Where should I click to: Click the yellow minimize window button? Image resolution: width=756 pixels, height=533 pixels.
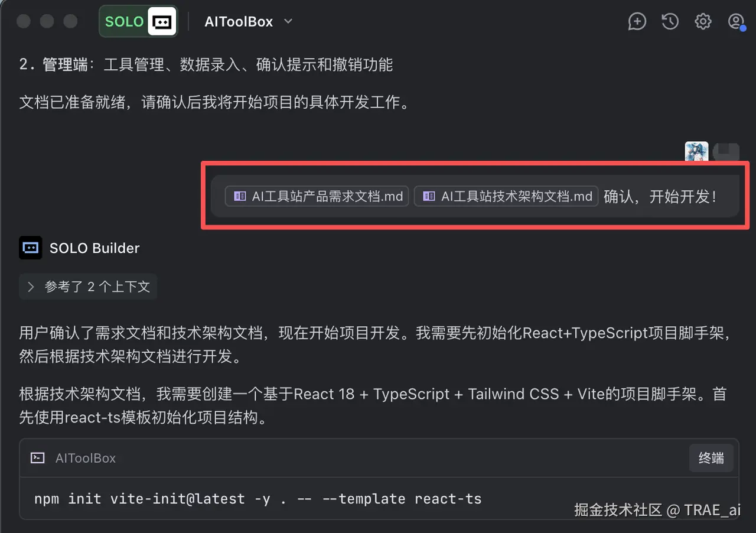pyautogui.click(x=47, y=22)
